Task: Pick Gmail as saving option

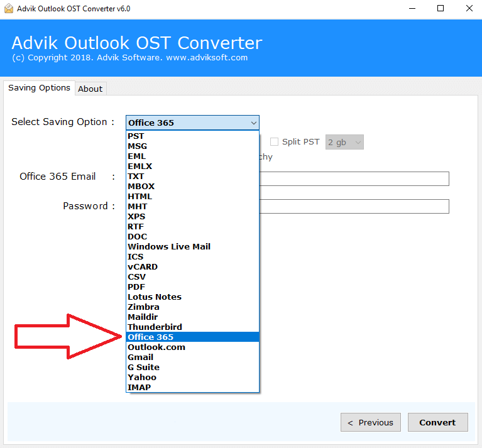Action: pyautogui.click(x=192, y=357)
